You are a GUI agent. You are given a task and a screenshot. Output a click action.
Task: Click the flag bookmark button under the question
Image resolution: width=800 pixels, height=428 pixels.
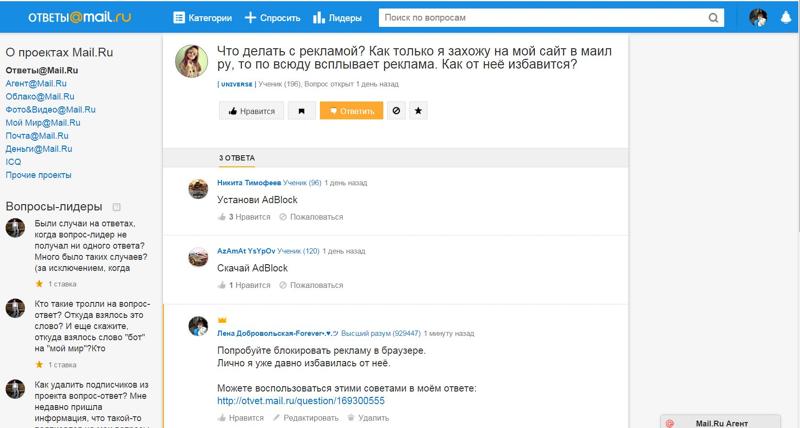tap(302, 111)
